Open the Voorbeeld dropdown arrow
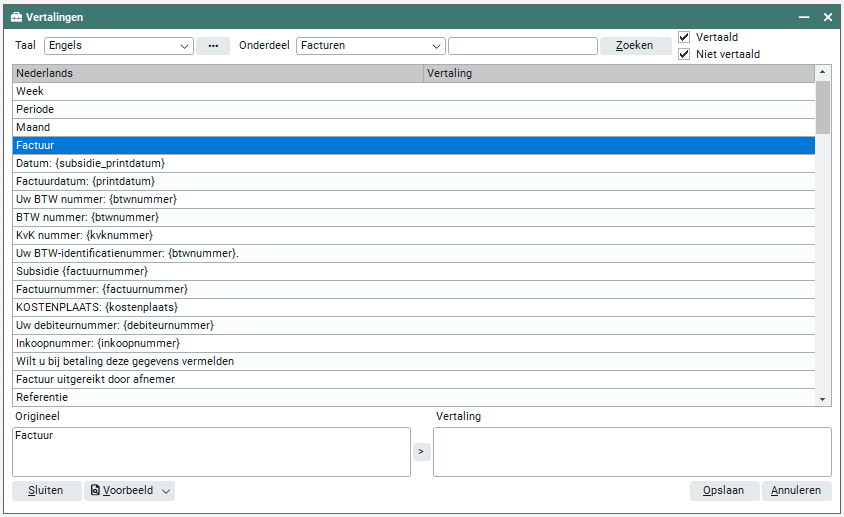 point(166,491)
